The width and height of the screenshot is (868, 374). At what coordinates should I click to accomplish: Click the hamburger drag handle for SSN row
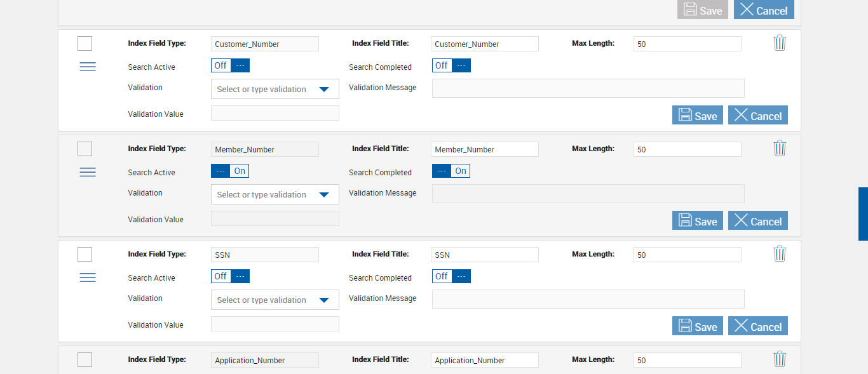[88, 277]
